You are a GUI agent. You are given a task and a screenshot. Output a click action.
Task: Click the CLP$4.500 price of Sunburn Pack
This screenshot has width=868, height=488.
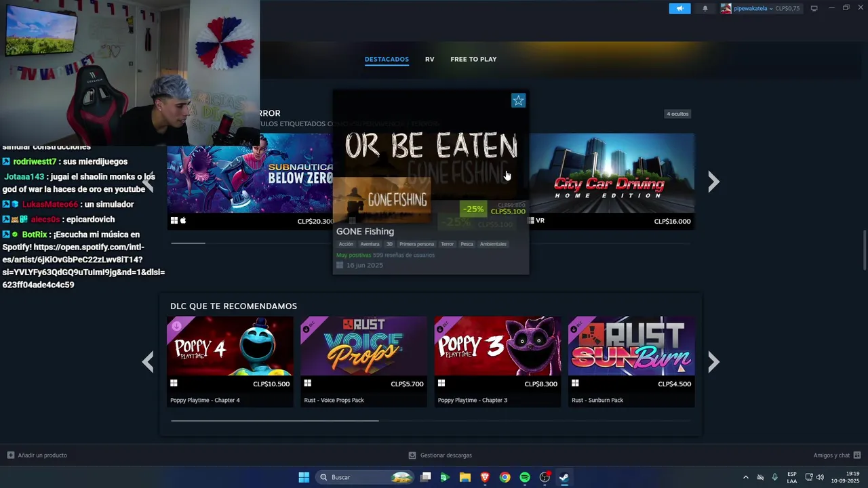pyautogui.click(x=674, y=384)
